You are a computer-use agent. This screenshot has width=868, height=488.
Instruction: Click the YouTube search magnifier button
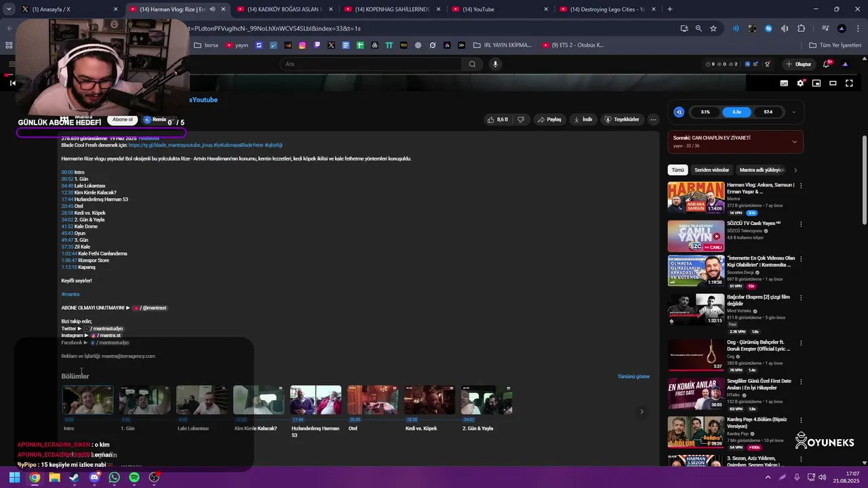tap(472, 64)
